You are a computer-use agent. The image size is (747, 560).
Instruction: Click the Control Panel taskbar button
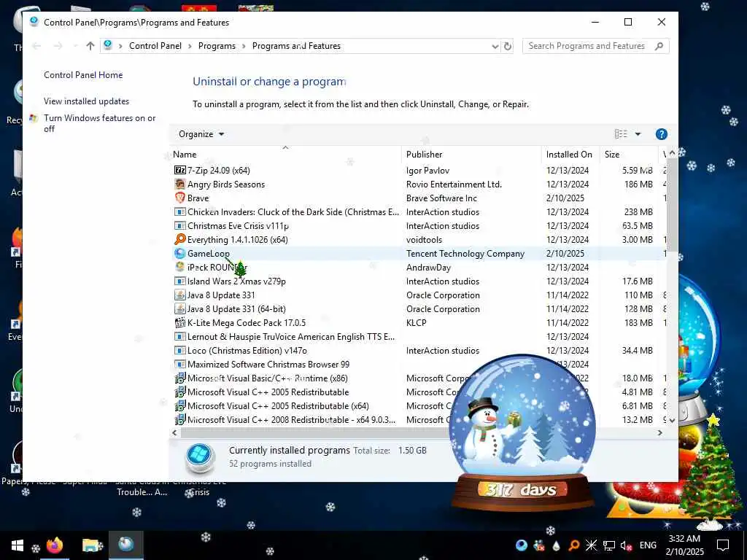coord(125,545)
